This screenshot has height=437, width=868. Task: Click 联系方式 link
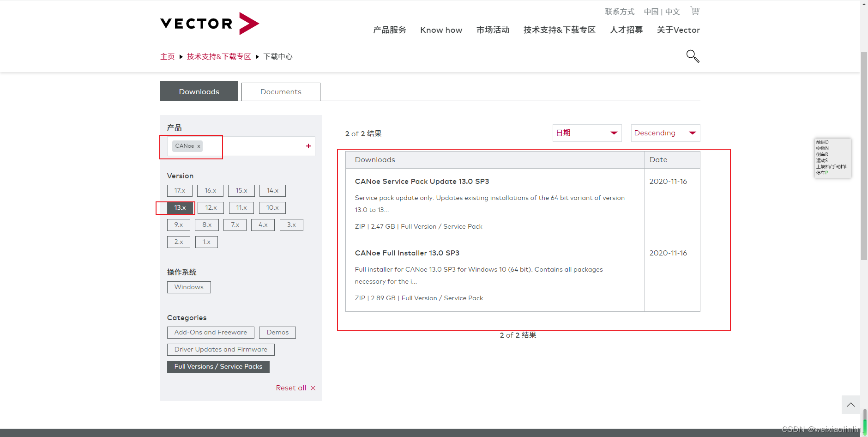(x=620, y=12)
